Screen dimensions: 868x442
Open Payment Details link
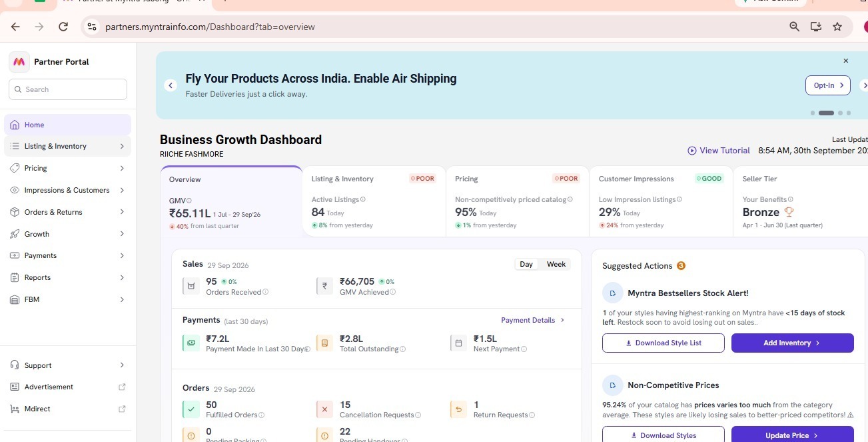pos(533,320)
